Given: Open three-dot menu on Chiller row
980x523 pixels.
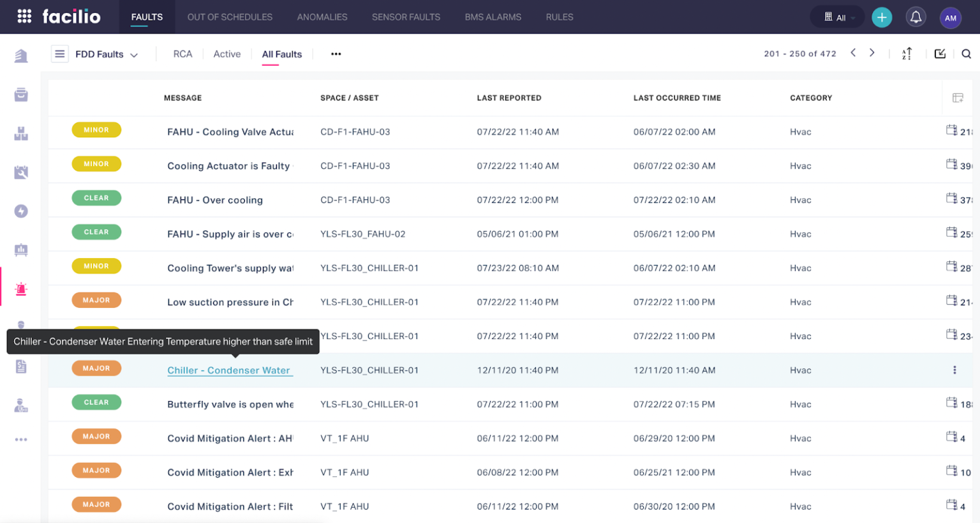Looking at the screenshot, I should coord(954,370).
